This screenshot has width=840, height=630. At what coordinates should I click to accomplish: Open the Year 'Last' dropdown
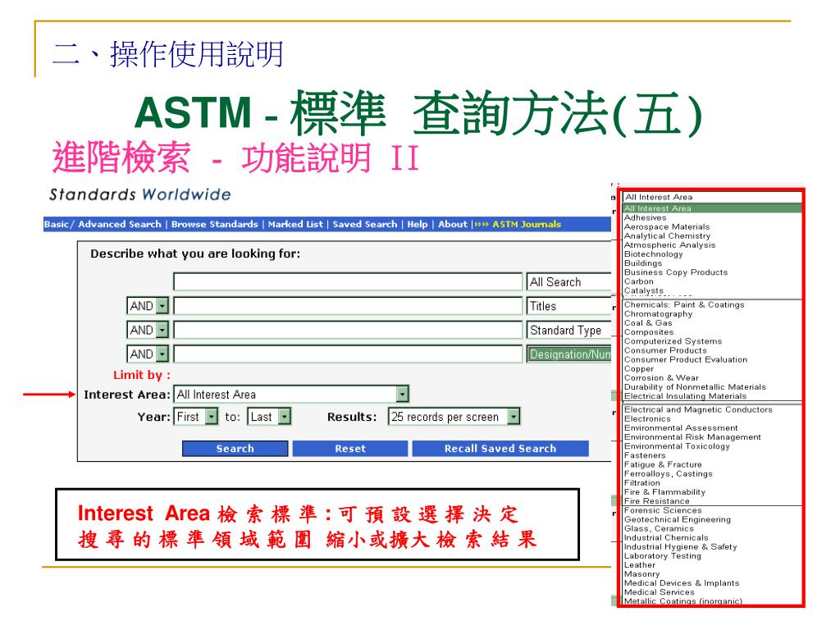[x=269, y=417]
